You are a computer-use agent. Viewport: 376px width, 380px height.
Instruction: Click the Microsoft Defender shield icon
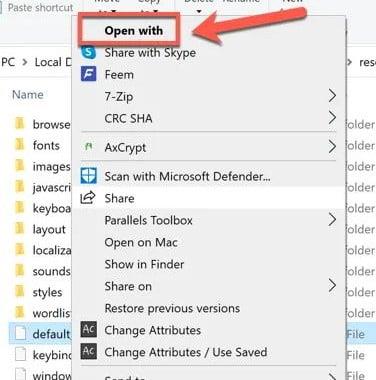[89, 176]
